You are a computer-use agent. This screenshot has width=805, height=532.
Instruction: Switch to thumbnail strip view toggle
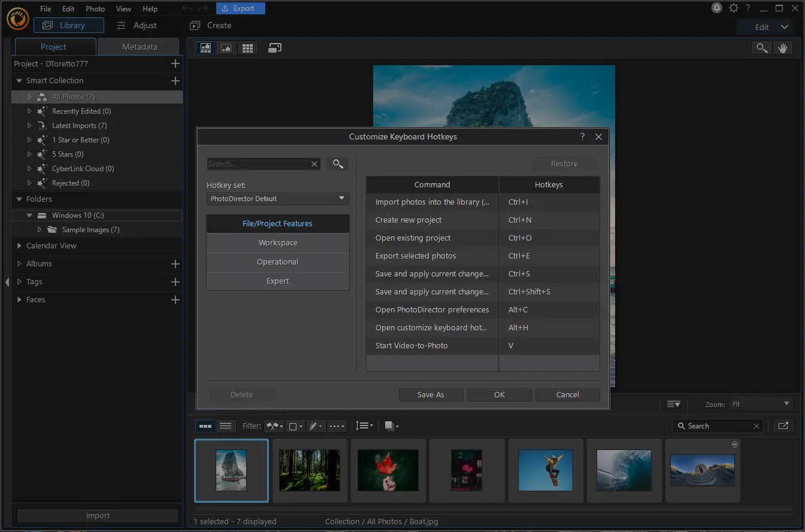click(x=205, y=426)
